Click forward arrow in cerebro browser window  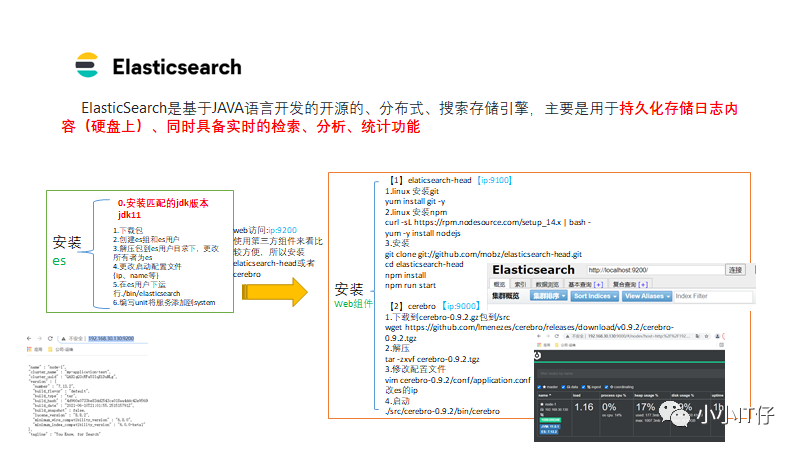548,336
